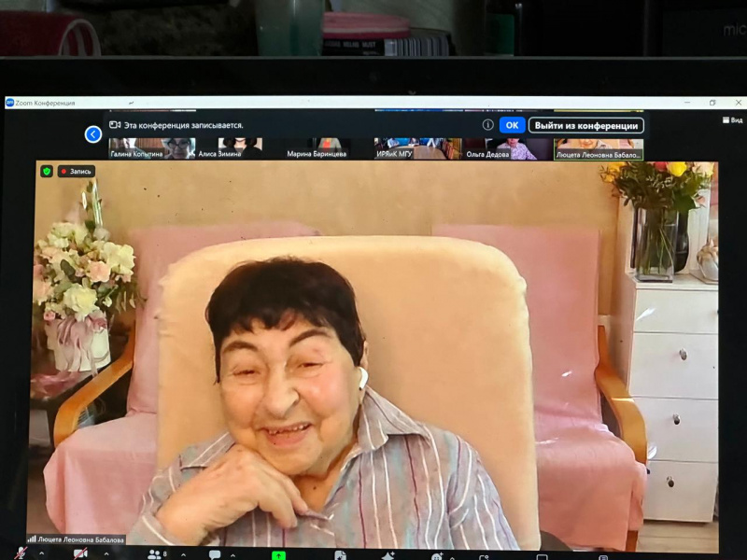Image resolution: width=747 pixels, height=560 pixels.
Task: Click 'Эта конференция записывается.' notice text
Action: [183, 125]
